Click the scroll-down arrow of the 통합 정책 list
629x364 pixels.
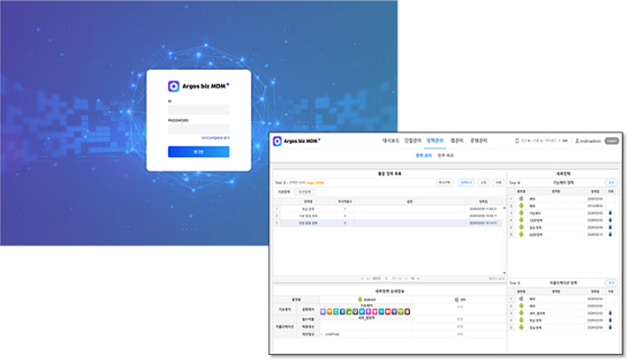[x=504, y=273]
